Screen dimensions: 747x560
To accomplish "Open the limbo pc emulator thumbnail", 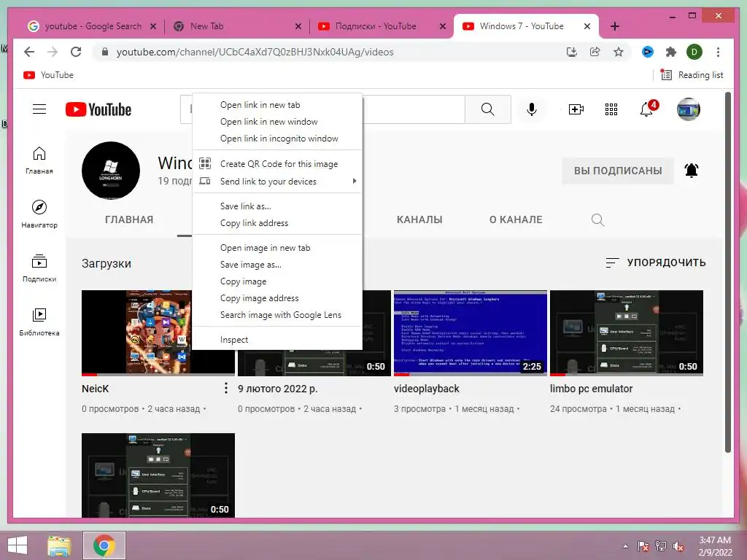I will 627,332.
